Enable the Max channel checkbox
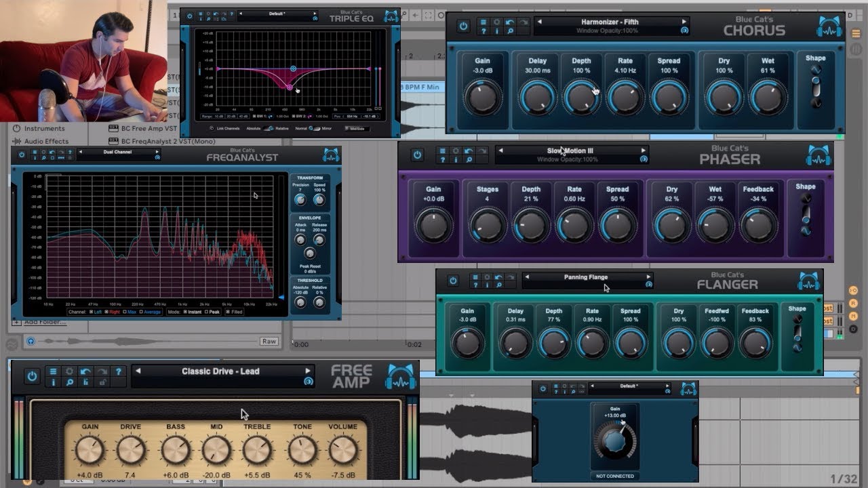 pos(125,312)
